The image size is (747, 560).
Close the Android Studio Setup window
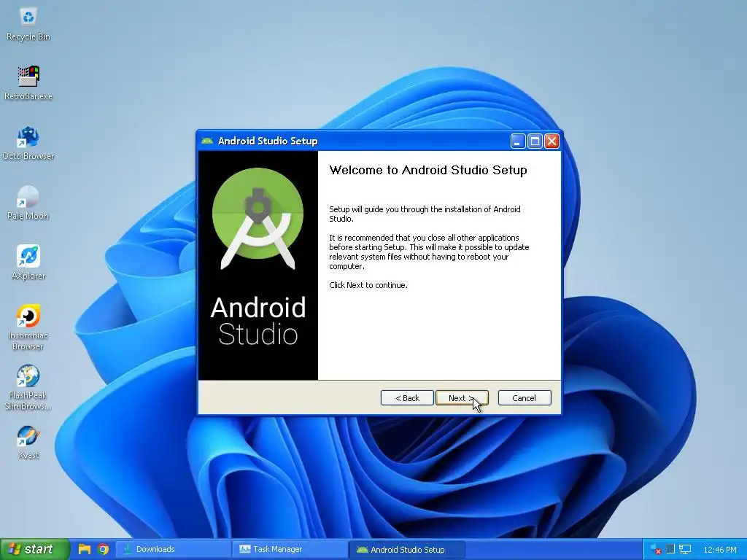pos(551,141)
